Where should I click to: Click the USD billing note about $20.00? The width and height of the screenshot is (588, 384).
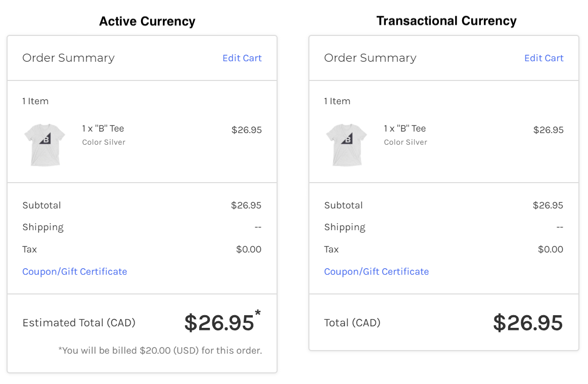click(160, 350)
